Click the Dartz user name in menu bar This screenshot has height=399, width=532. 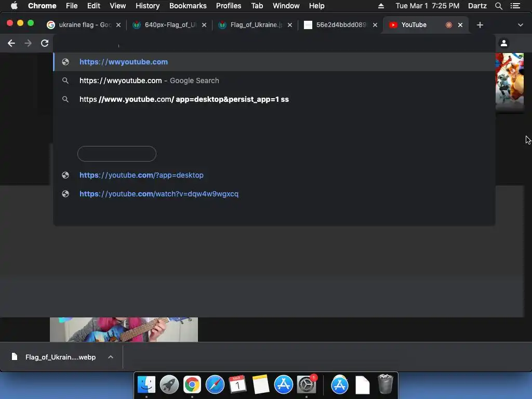[477, 6]
